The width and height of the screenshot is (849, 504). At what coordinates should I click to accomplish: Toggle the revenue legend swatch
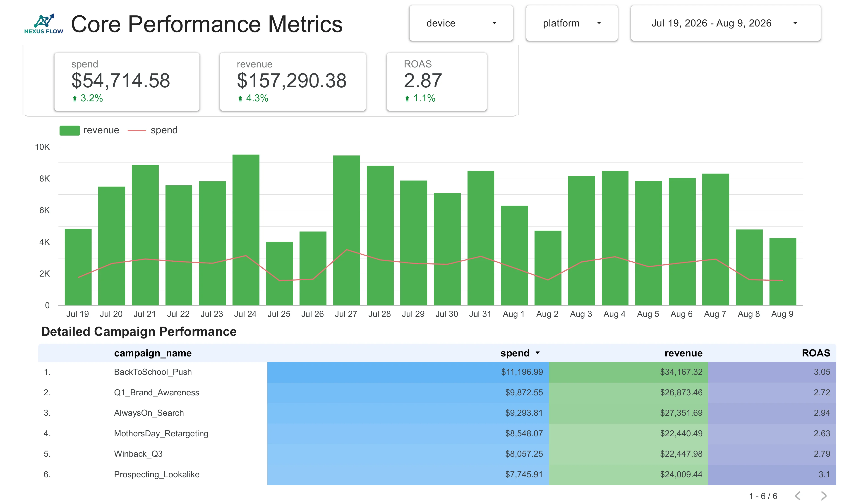pyautogui.click(x=69, y=130)
